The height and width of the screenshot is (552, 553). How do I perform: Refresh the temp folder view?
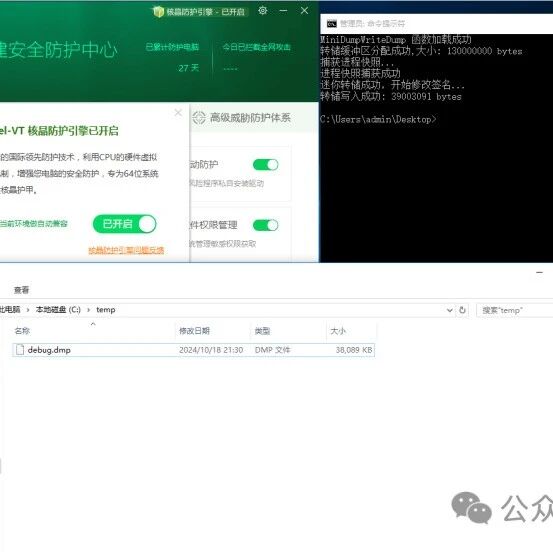point(462,310)
